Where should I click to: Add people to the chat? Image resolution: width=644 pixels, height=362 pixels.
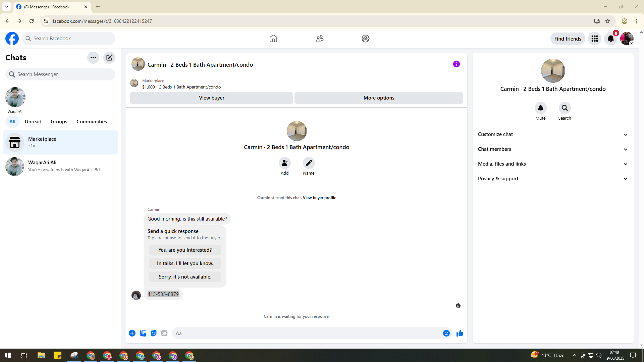(285, 163)
